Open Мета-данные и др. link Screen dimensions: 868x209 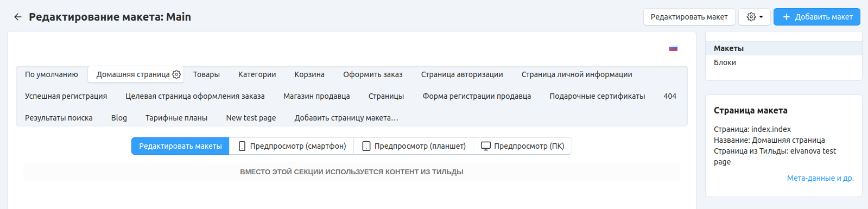(x=820, y=178)
